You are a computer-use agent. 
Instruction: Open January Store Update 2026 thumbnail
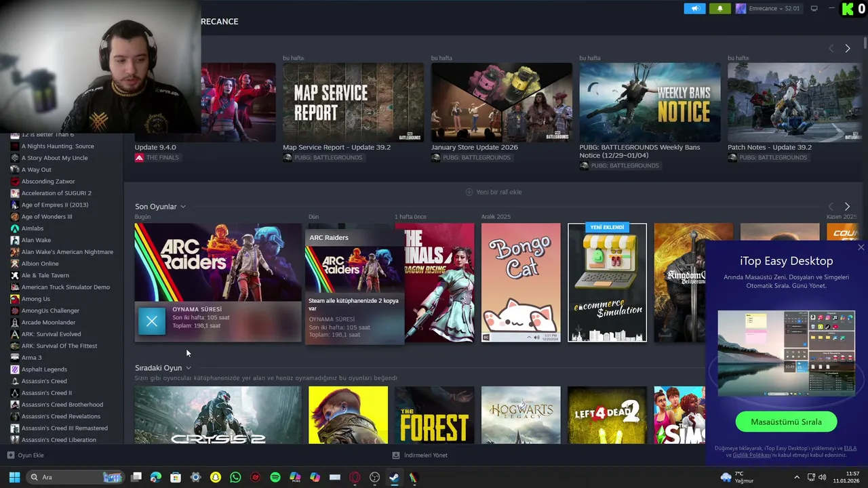[502, 102]
